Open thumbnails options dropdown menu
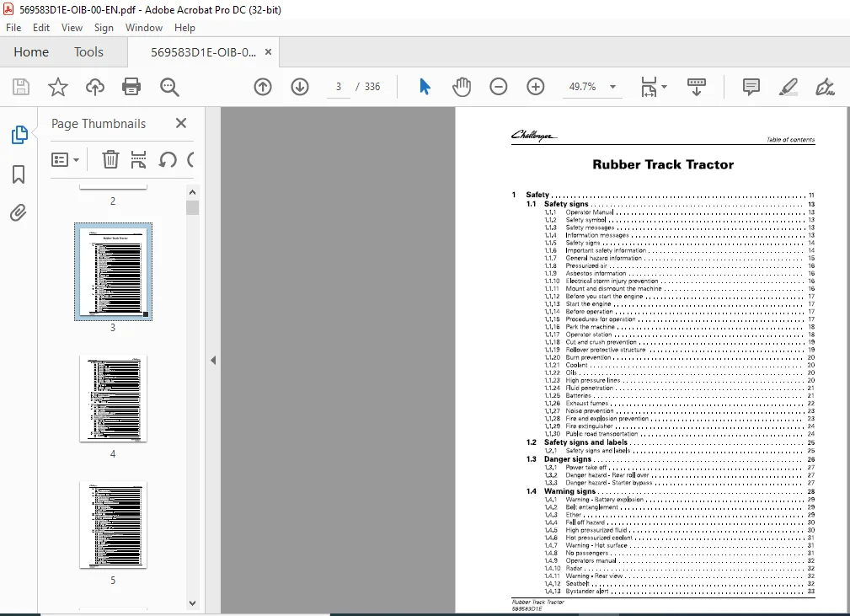This screenshot has height=616, width=850. 65,159
